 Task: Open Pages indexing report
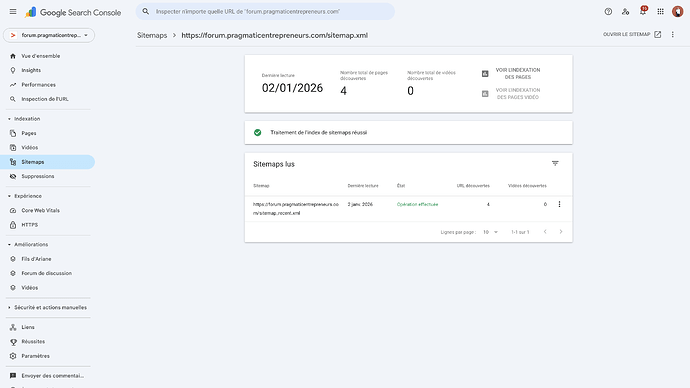pos(48,133)
